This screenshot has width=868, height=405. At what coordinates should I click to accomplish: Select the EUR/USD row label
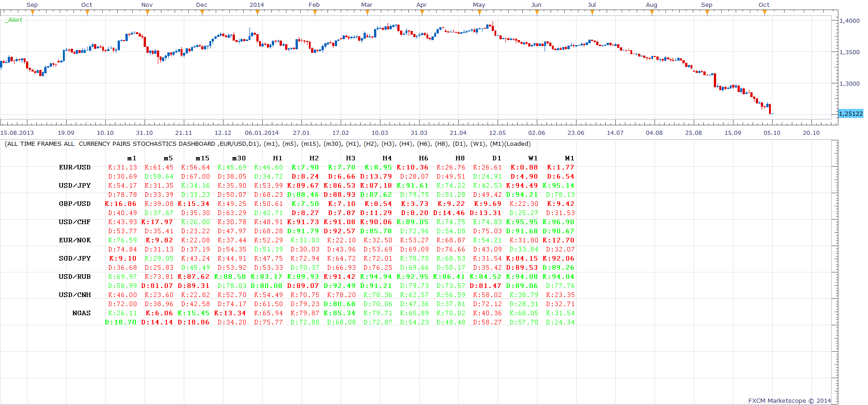pos(75,167)
